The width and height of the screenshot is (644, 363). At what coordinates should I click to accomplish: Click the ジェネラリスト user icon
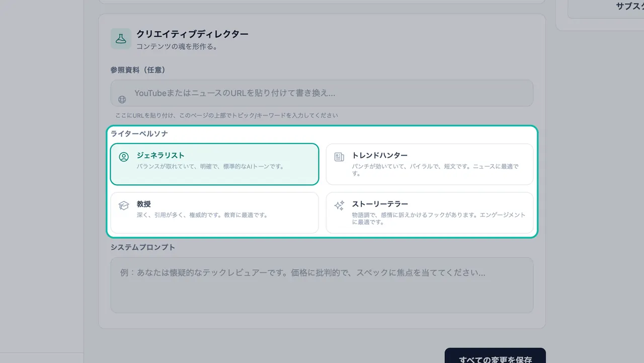click(x=124, y=157)
